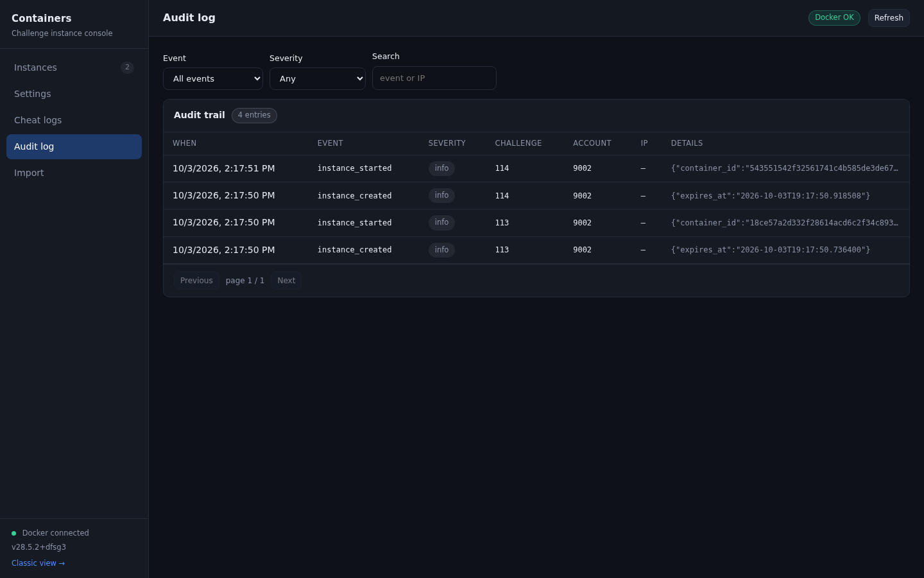
Task: Click the CHALLENGE column header
Action: 518,143
